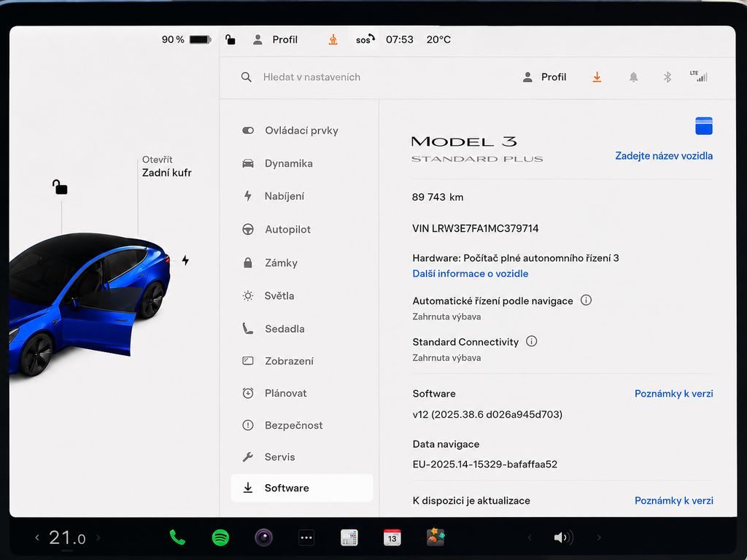Select the Software menu item

pyautogui.click(x=301, y=488)
